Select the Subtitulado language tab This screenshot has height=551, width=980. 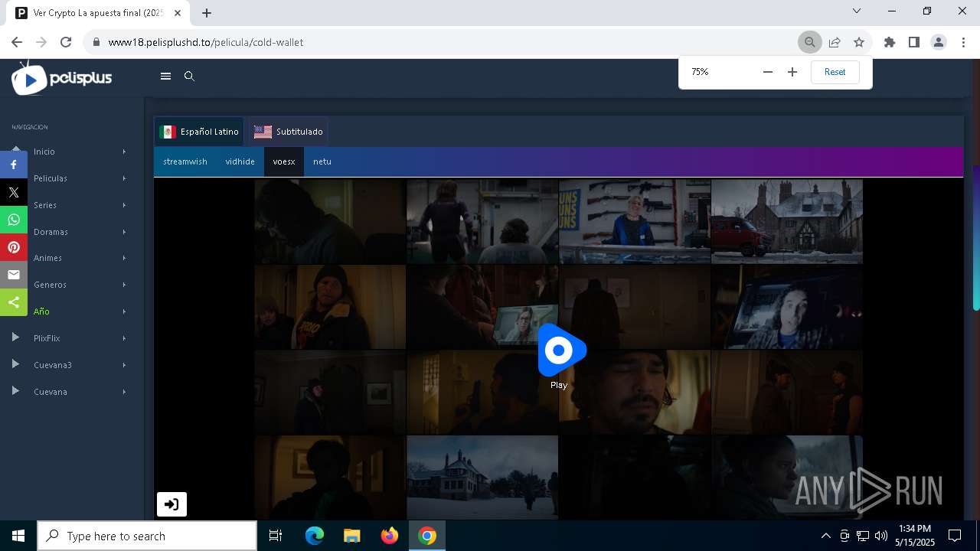pyautogui.click(x=288, y=132)
